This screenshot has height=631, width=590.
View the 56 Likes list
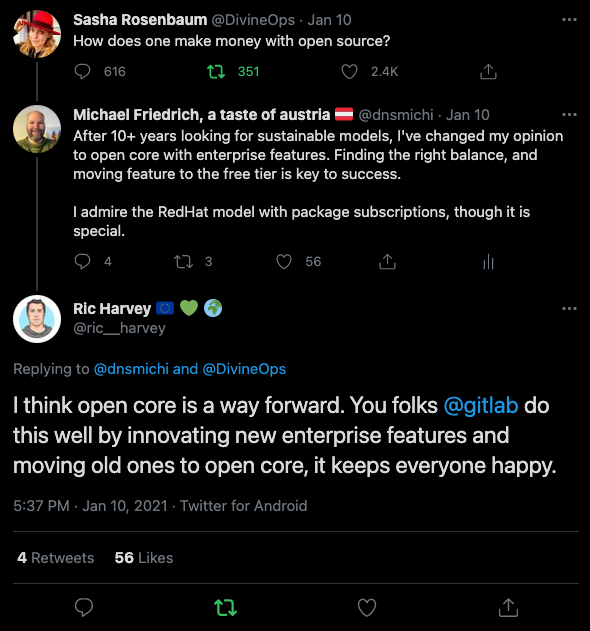coord(144,558)
